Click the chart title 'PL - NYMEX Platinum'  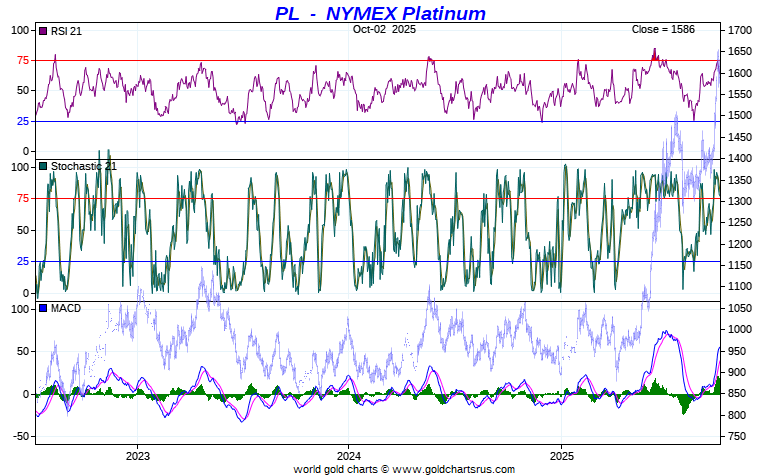pos(380,13)
